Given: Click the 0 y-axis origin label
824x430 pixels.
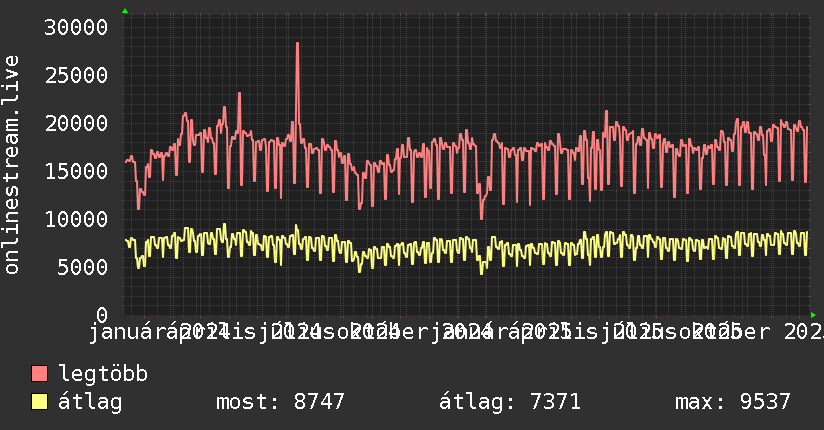Looking at the screenshot, I should pos(102,315).
